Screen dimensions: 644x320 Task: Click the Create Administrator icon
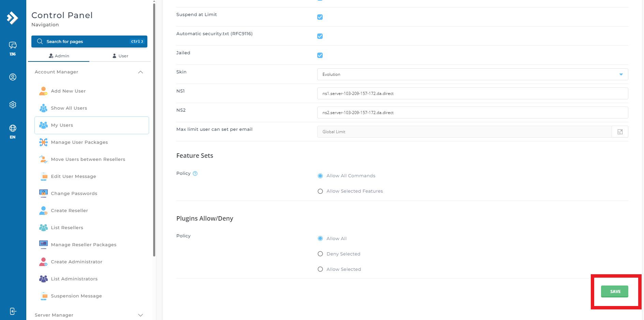point(43,262)
